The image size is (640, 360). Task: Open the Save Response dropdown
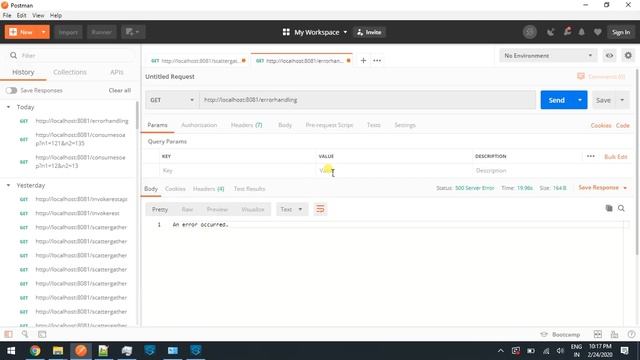[x=602, y=188]
